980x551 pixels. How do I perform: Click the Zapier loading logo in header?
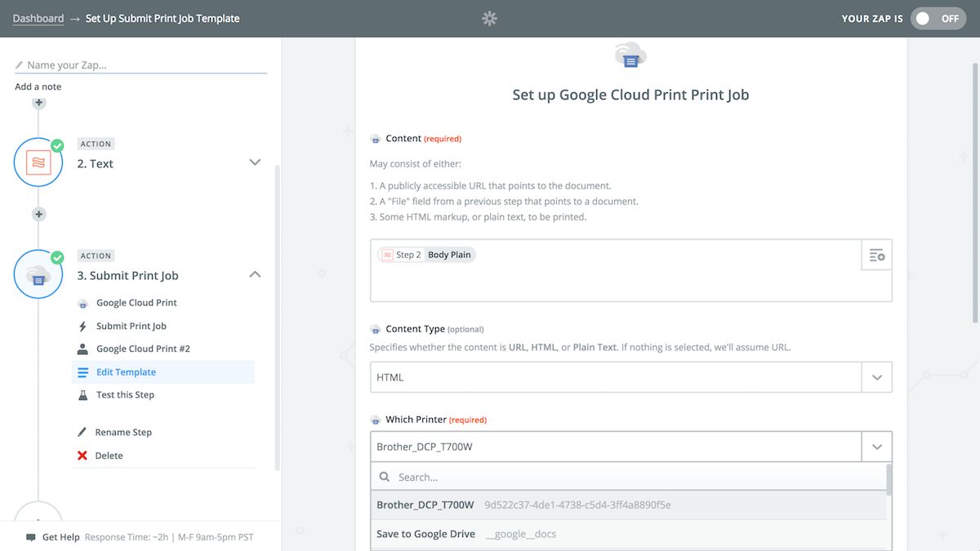click(x=489, y=18)
